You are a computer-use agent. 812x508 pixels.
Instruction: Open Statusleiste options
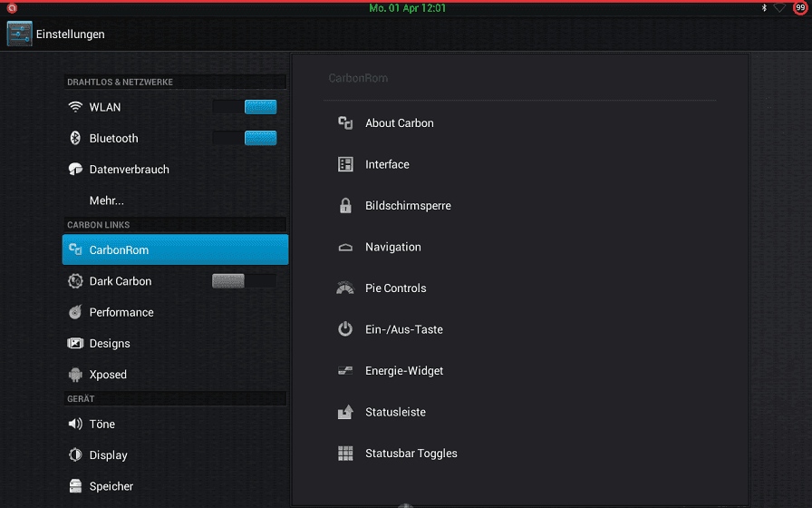pyautogui.click(x=520, y=412)
